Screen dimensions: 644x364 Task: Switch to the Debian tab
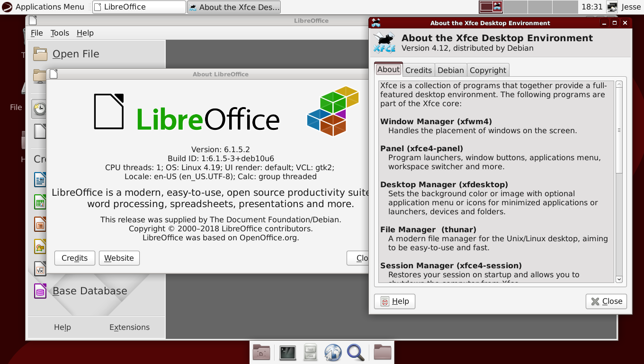pos(451,70)
